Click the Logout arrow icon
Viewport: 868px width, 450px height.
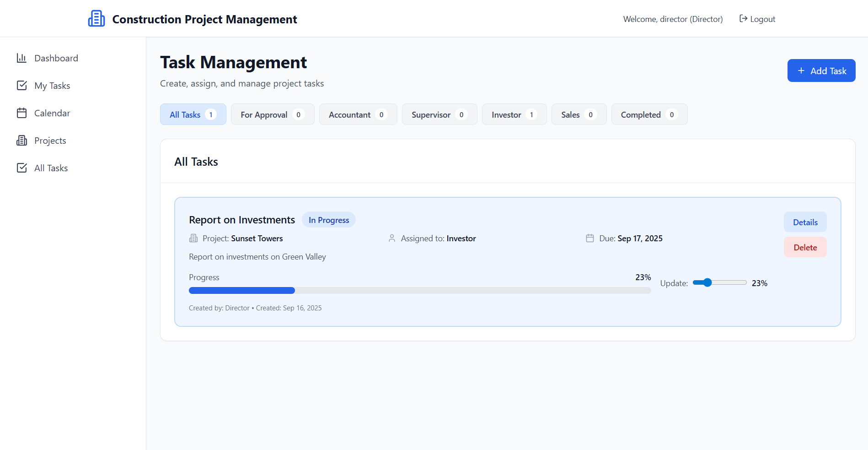(743, 19)
